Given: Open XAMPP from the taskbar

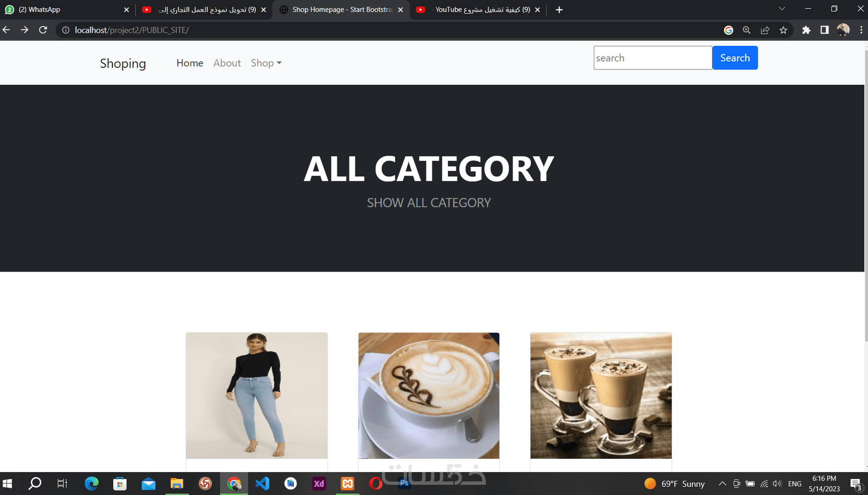Looking at the screenshot, I should tap(347, 483).
